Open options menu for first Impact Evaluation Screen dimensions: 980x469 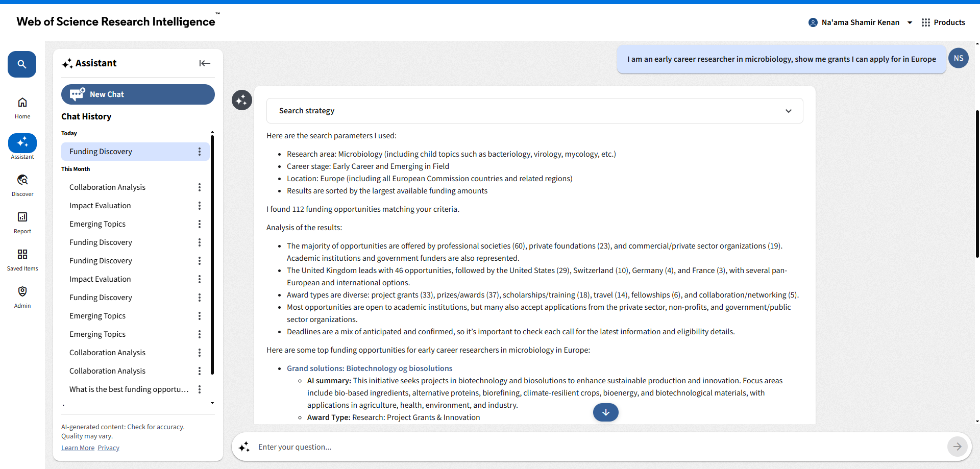pos(200,206)
